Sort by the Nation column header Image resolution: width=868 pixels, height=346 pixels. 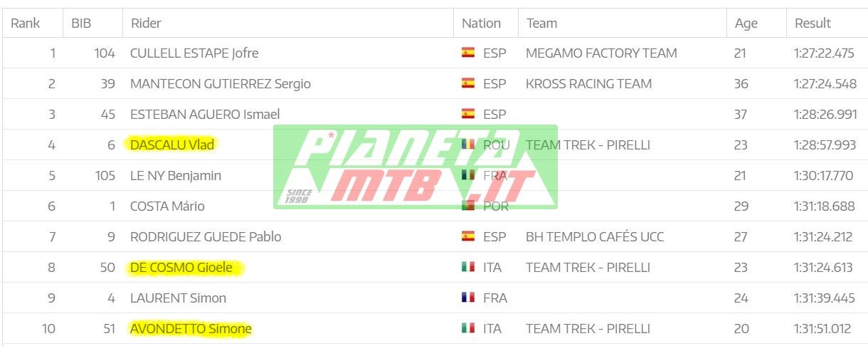point(481,23)
